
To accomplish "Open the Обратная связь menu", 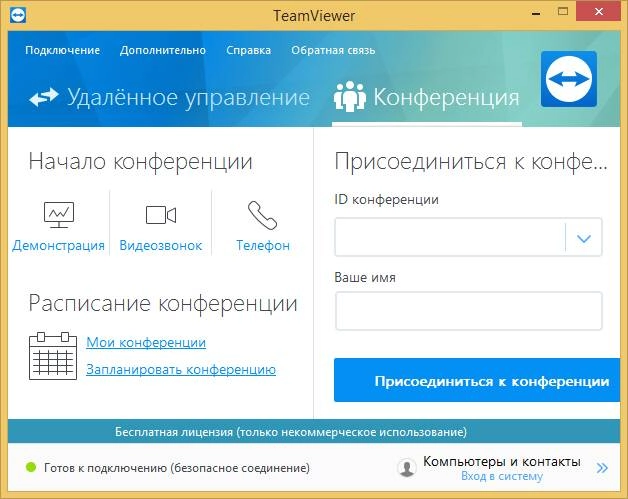I will [x=333, y=50].
